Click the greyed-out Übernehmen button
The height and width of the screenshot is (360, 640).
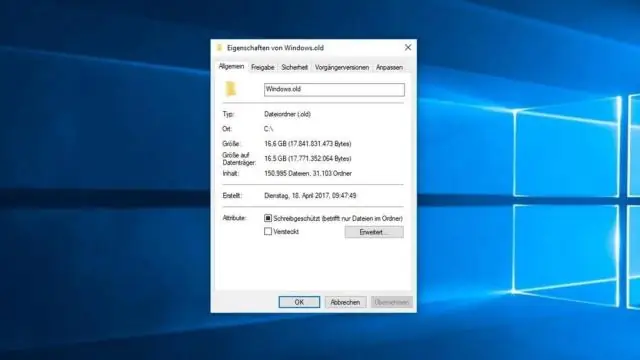click(391, 302)
